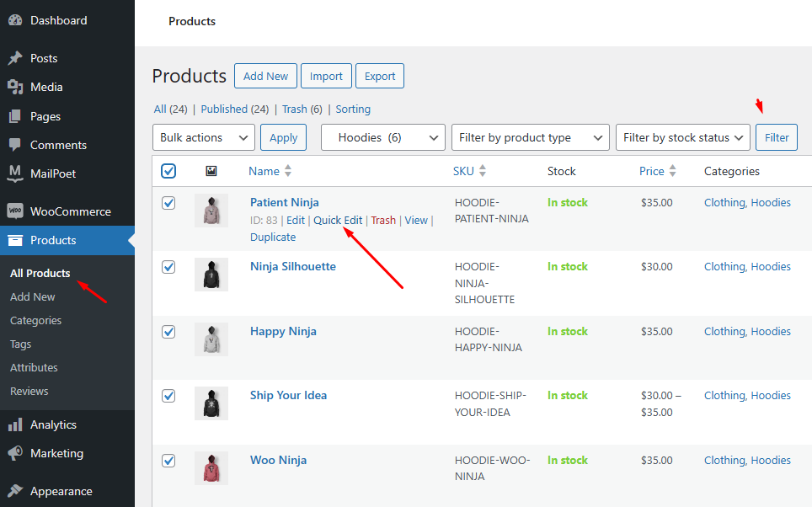Sort by Price using sort arrows

tap(673, 171)
